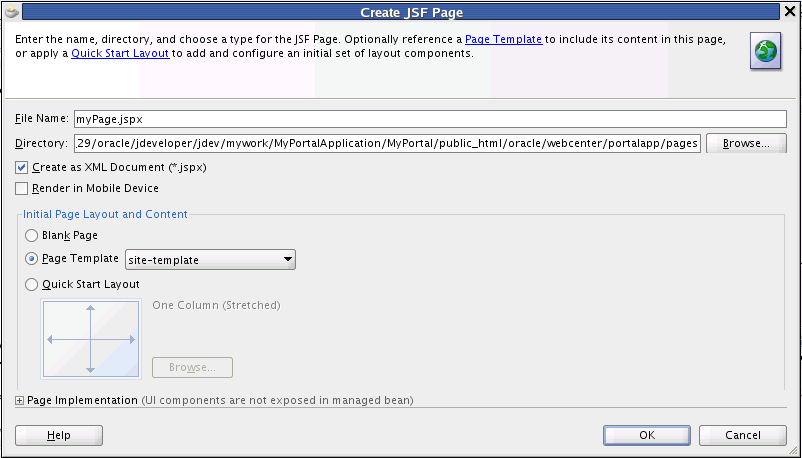Click the globe JSF page icon

766,51
